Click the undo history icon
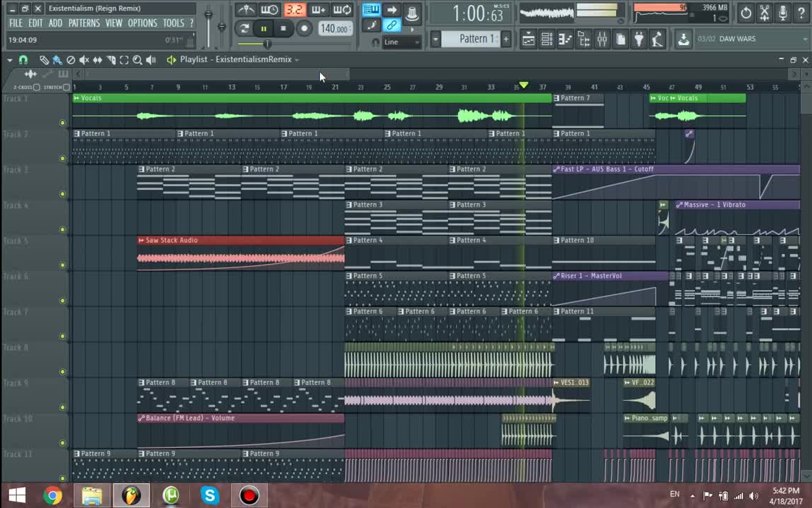812x508 pixels. 746,13
